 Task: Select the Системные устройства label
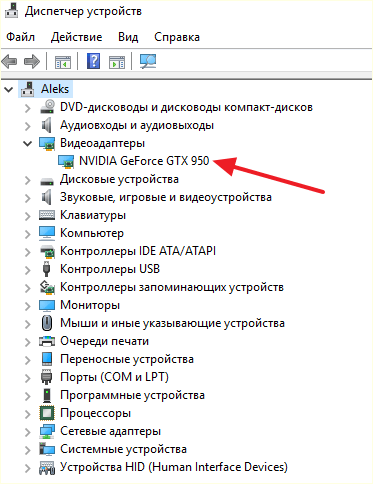click(x=123, y=449)
